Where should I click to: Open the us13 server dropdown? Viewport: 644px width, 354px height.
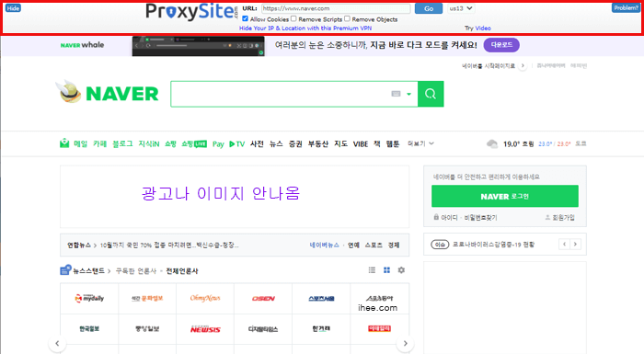(x=460, y=8)
